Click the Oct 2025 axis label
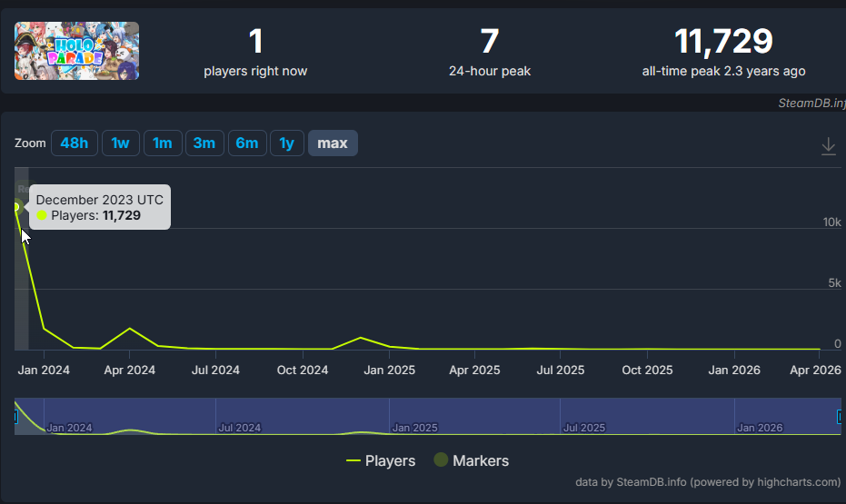 [647, 370]
